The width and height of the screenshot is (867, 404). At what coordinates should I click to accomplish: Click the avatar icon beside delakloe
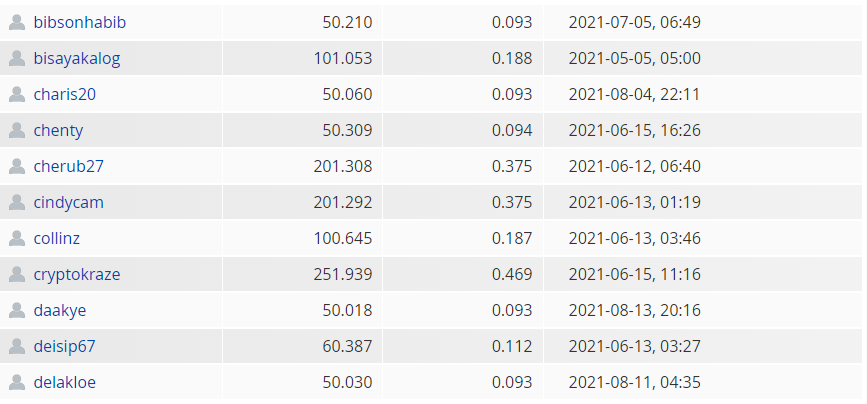click(17, 382)
